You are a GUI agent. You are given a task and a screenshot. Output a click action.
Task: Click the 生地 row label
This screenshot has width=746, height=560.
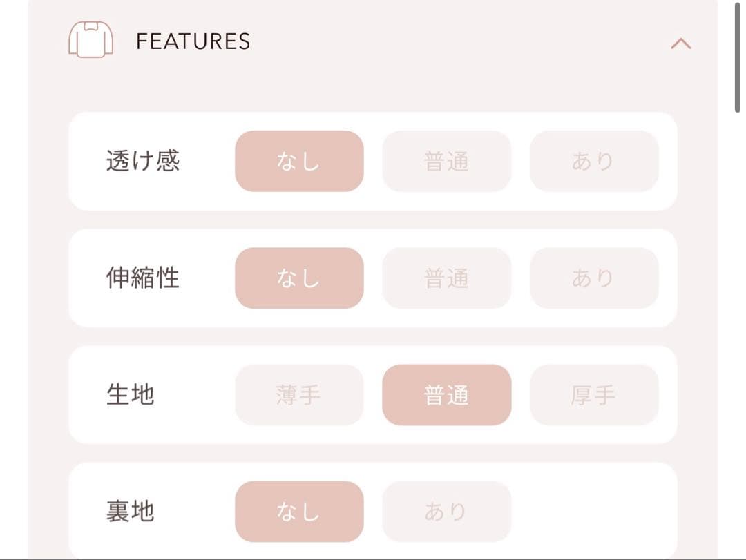[130, 395]
